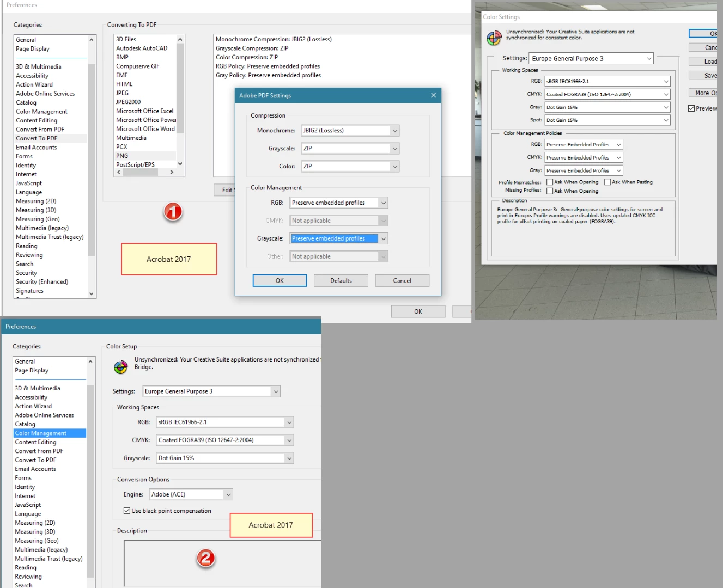Select Signatures category
Screen dimensions: 723x588
click(x=29, y=291)
